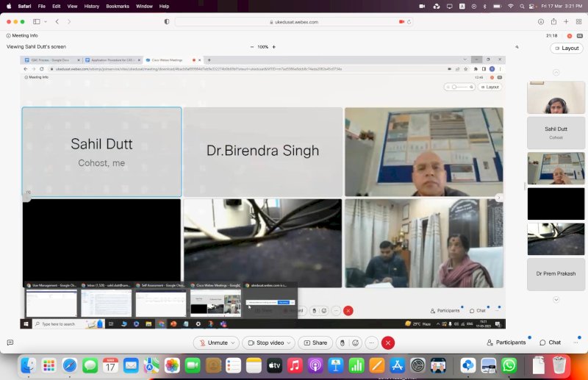The height and width of the screenshot is (380, 588).
Task: Click Safari's forward arrow
Action: (69, 22)
